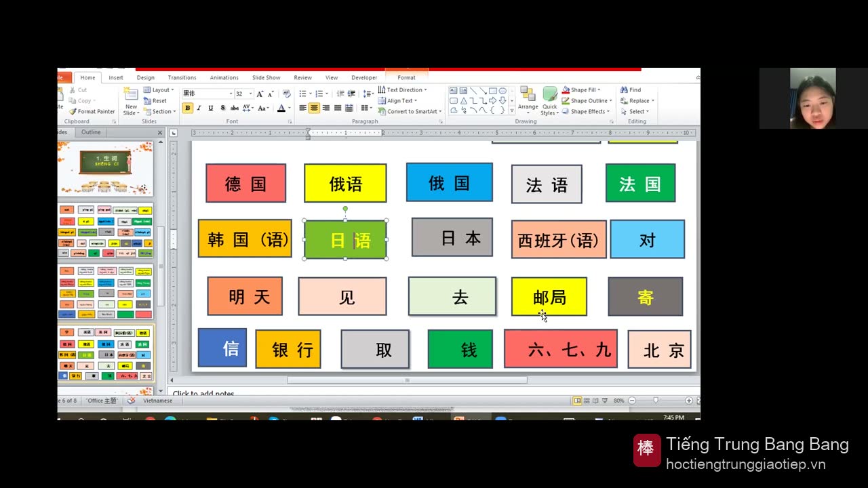
Task: Justify text in Paragraph group
Action: [338, 108]
